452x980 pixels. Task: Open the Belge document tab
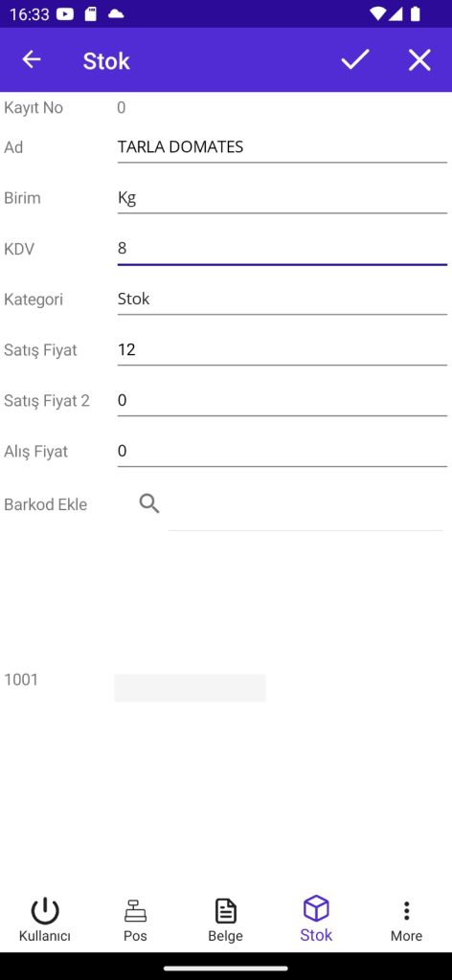click(226, 920)
